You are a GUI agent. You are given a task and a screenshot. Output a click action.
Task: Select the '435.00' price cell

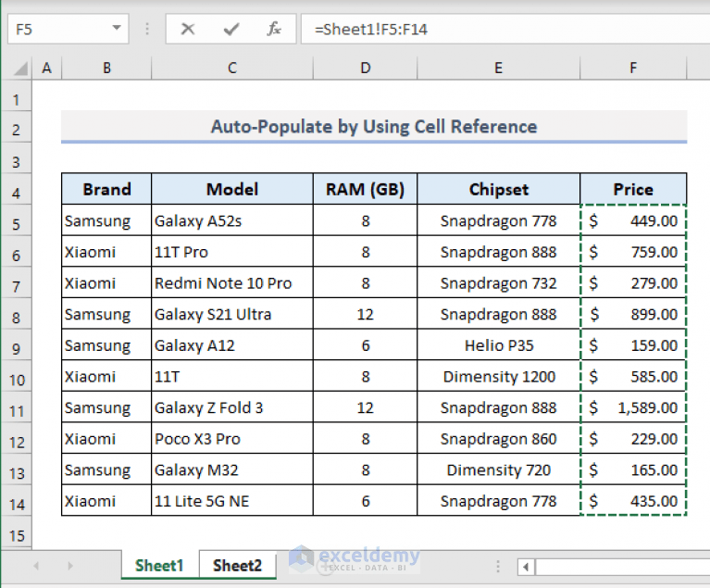click(633, 501)
